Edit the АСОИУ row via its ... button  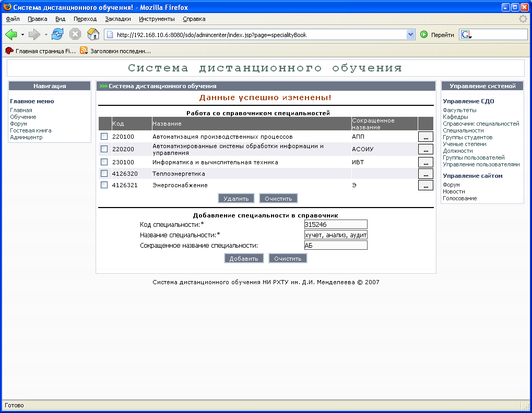(x=425, y=149)
